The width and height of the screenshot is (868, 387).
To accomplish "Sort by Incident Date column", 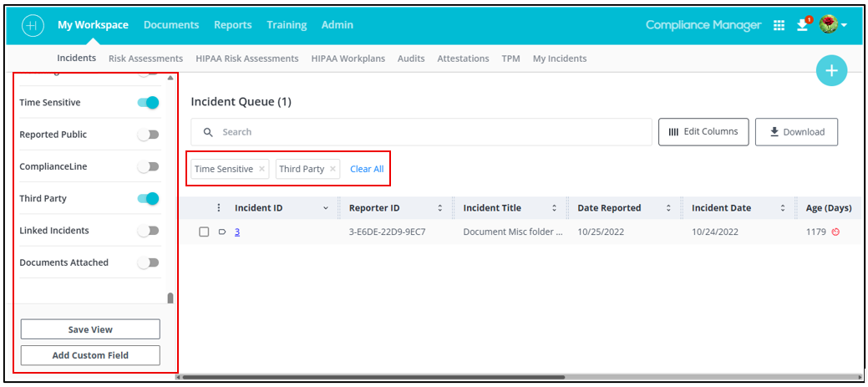I will 783,209.
